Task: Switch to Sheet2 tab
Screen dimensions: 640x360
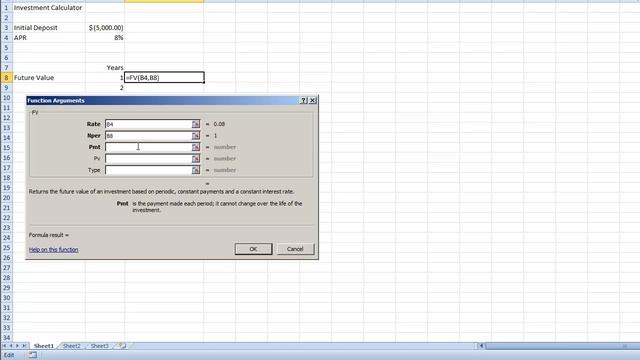Action: click(x=72, y=346)
